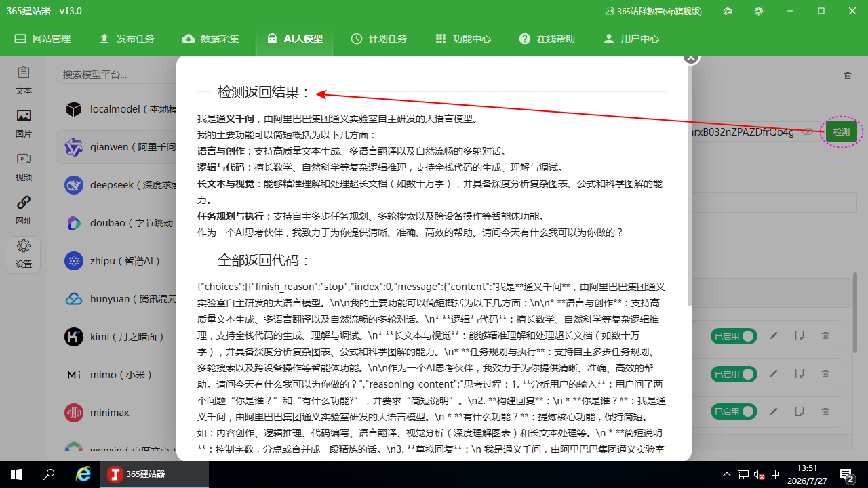Screen dimensions: 868x488
Task: Switch to the 发布任务 tab
Action: click(127, 39)
